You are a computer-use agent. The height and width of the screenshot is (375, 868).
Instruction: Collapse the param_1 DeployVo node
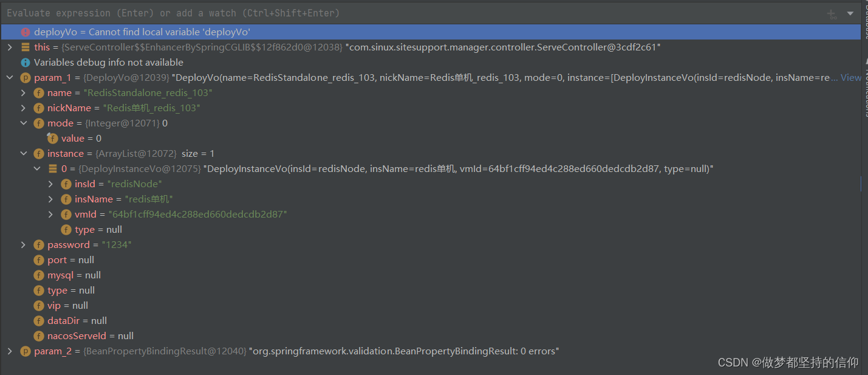[x=9, y=78]
